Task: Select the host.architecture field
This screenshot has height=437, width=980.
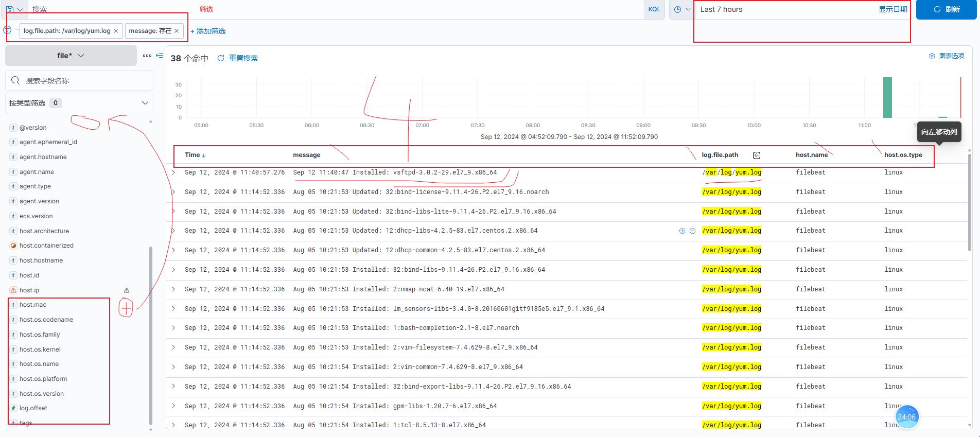Action: tap(44, 231)
